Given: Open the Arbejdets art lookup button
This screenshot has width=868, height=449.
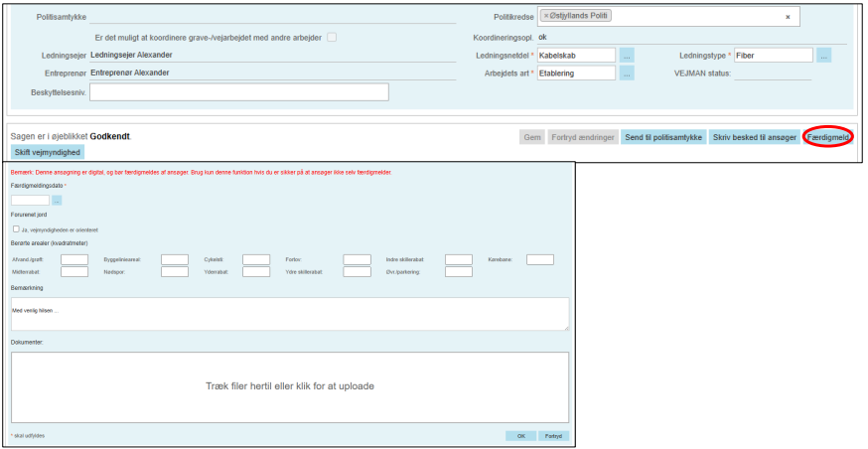Looking at the screenshot, I should coord(627,74).
